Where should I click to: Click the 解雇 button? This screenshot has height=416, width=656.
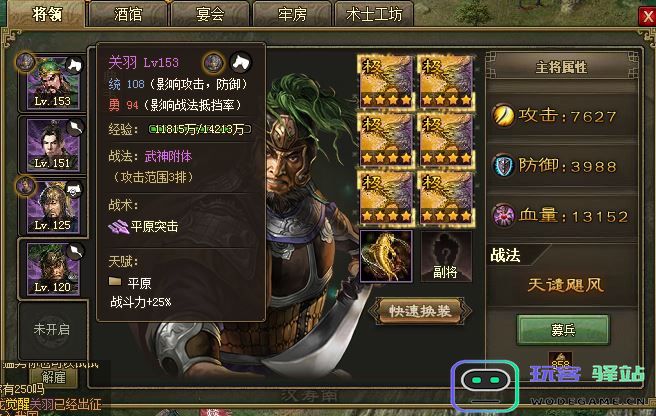click(54, 377)
